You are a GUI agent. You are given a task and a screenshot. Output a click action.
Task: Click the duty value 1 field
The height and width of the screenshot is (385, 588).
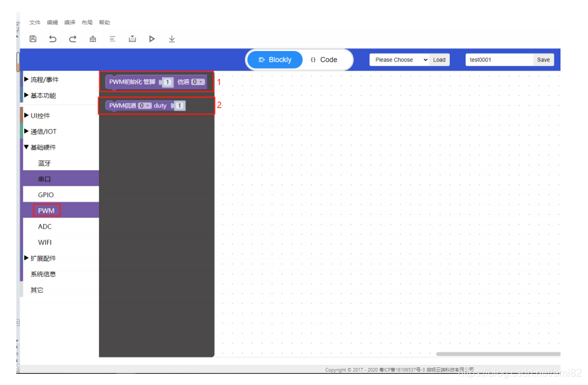tap(179, 105)
